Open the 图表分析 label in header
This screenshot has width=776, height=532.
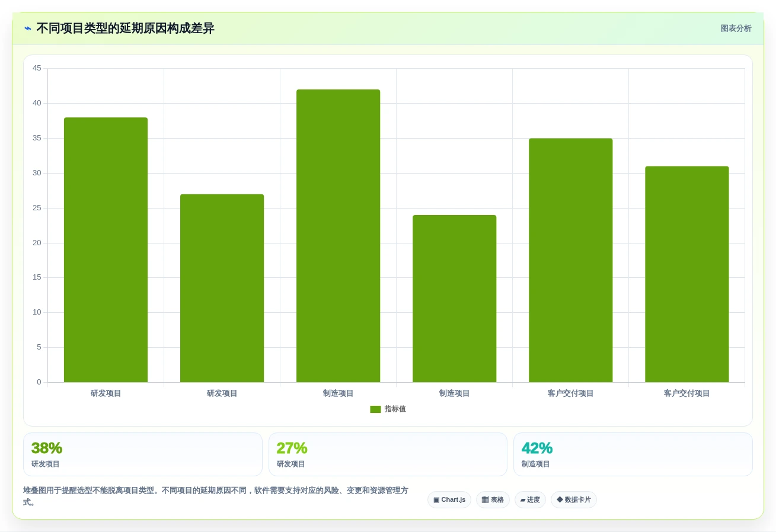pos(736,28)
